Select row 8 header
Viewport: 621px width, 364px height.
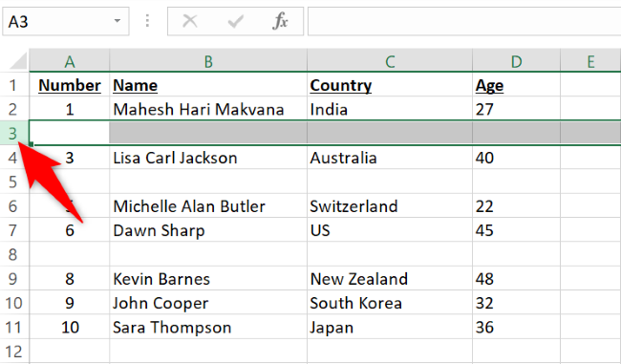pyautogui.click(x=13, y=254)
